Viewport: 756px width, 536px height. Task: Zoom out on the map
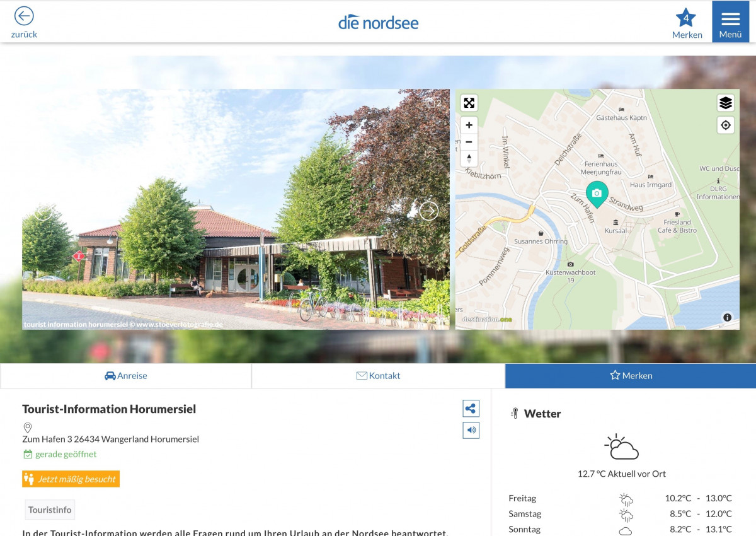coord(469,142)
